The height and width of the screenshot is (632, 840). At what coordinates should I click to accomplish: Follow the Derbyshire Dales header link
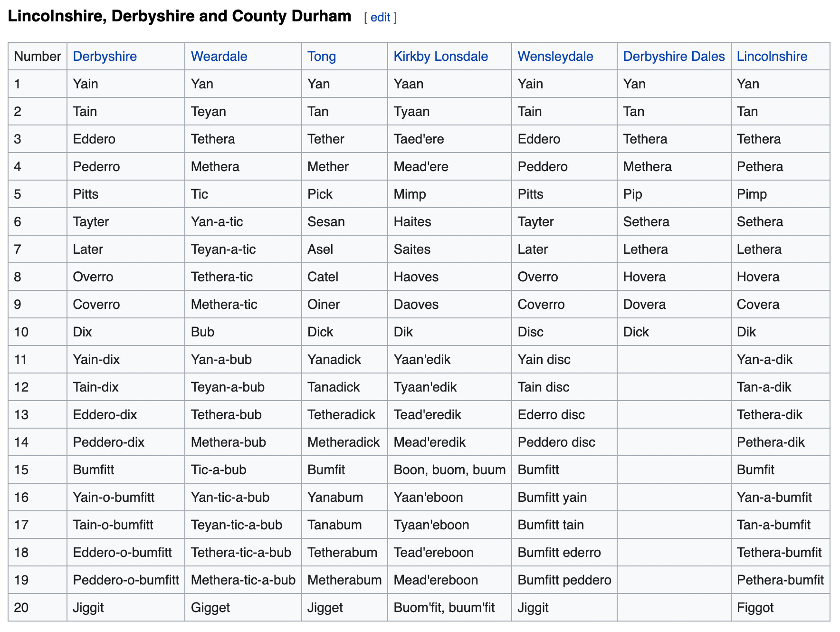pos(674,57)
